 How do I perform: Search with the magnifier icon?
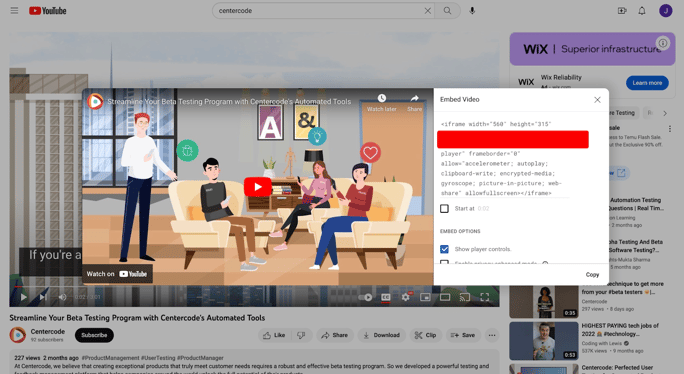coord(448,10)
